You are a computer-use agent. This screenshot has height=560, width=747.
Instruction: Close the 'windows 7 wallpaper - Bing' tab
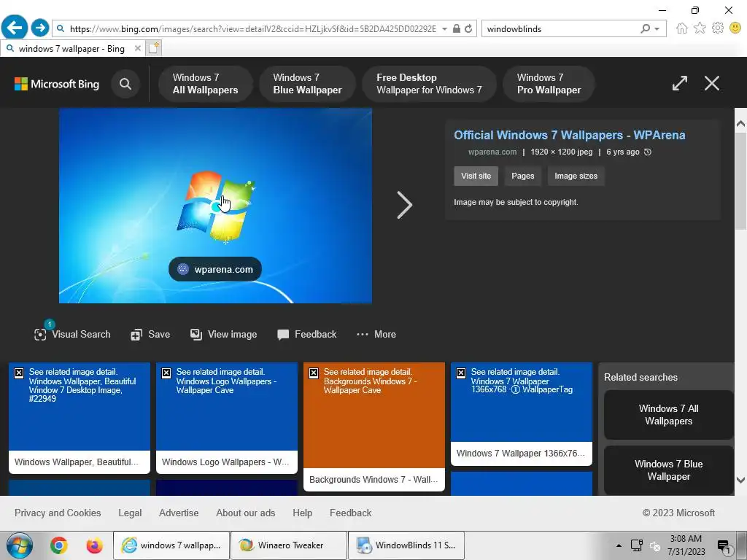138,48
